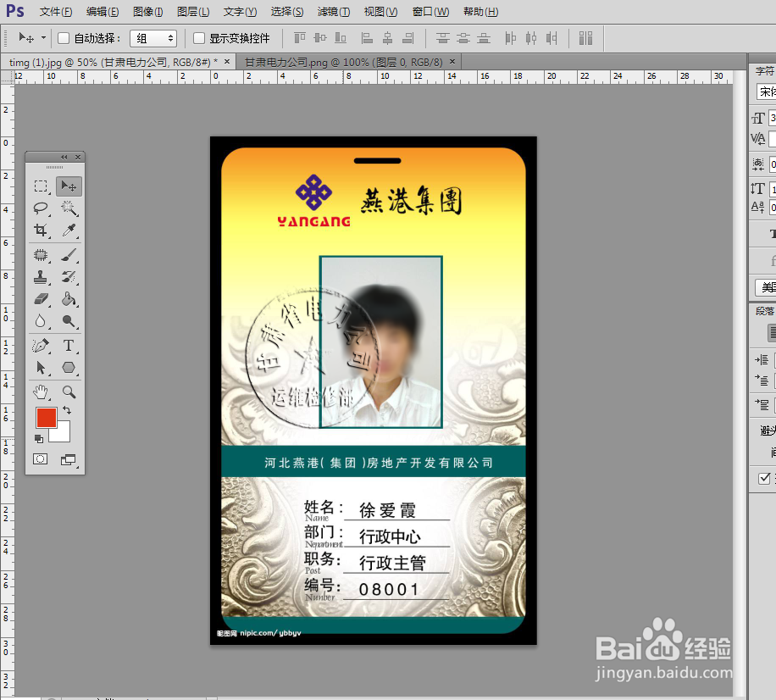Click auto-align layers button

(x=586, y=38)
